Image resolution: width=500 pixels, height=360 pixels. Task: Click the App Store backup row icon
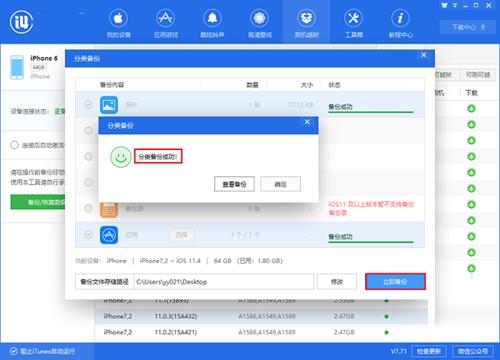pos(109,235)
